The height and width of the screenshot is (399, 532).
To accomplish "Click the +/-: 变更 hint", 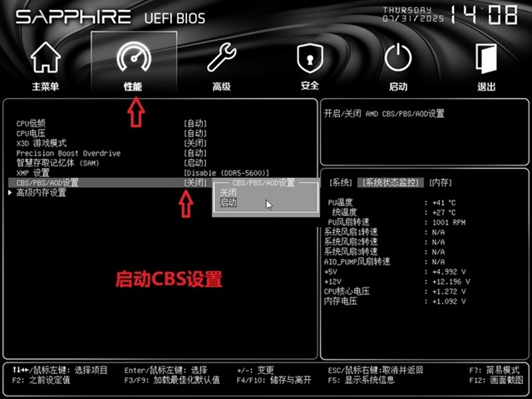I will [x=255, y=370].
